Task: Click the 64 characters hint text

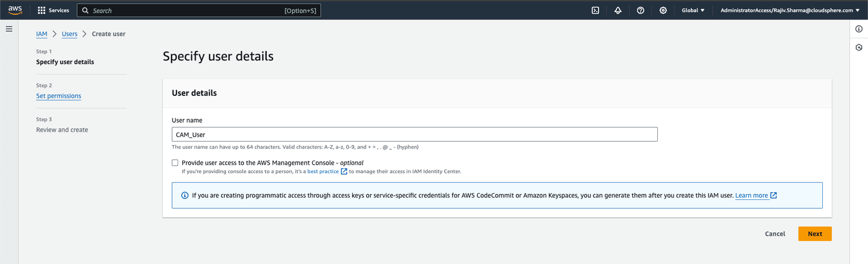Action: [x=295, y=147]
